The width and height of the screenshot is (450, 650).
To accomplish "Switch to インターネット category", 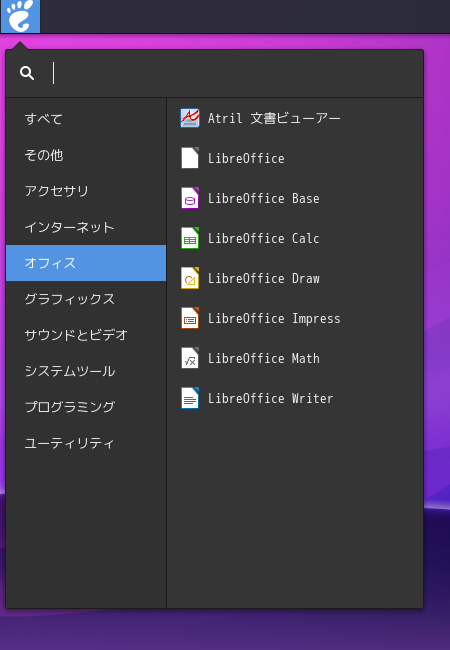I will 86,227.
